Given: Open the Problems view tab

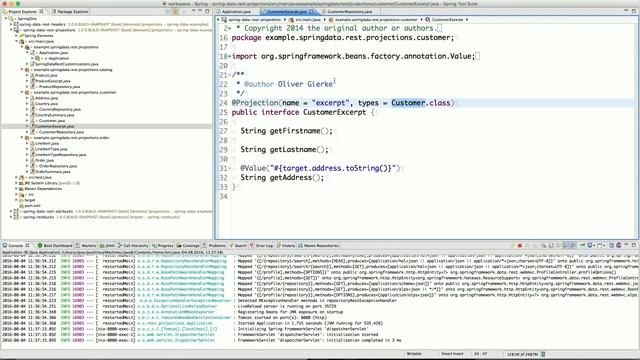Looking at the screenshot, I should pos(214,246).
